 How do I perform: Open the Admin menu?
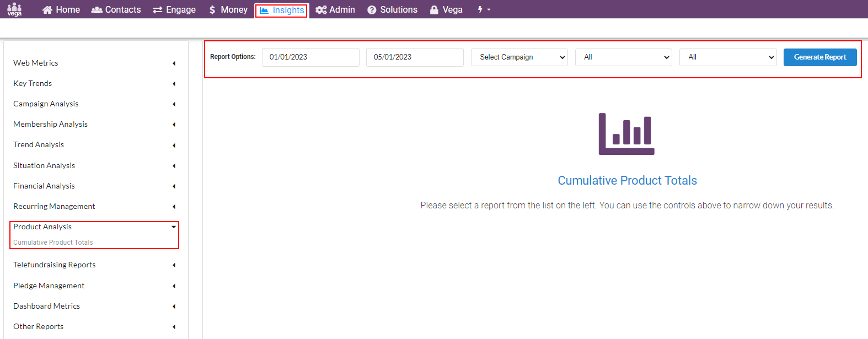(x=335, y=10)
